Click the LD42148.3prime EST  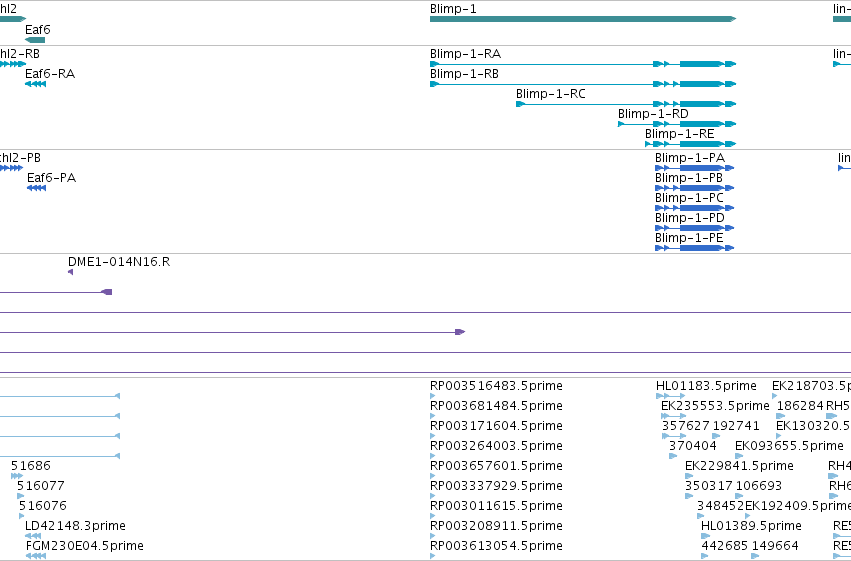pyautogui.click(x=75, y=526)
